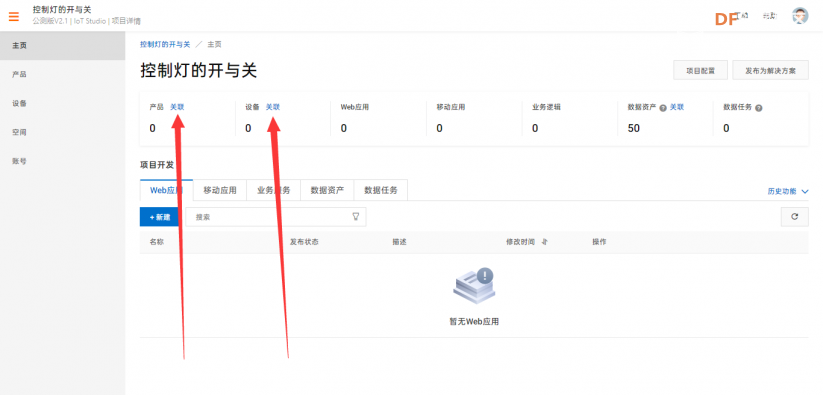Click the 描述 column header
The width and height of the screenshot is (823, 395).
coord(399,242)
